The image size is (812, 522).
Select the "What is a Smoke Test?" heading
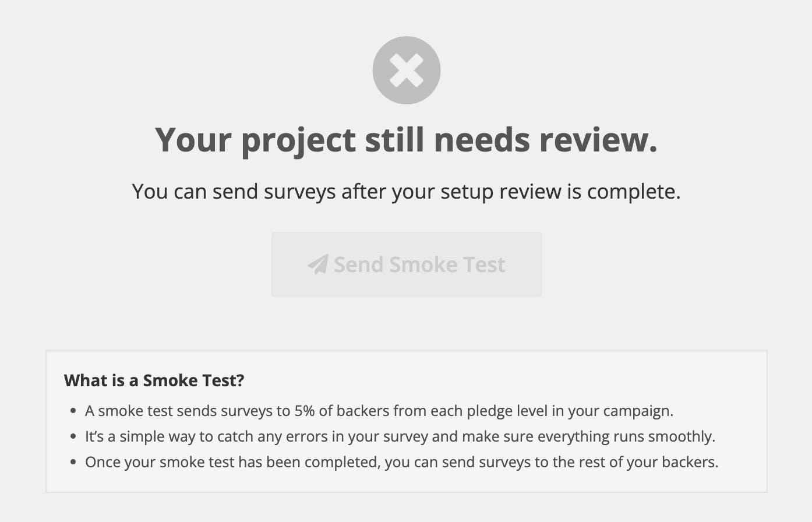(x=154, y=380)
